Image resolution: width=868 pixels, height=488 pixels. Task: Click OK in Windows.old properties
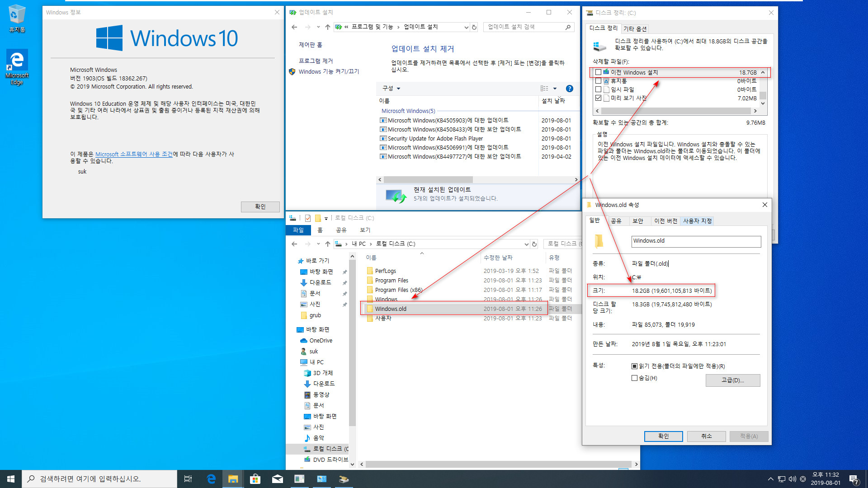click(x=663, y=436)
